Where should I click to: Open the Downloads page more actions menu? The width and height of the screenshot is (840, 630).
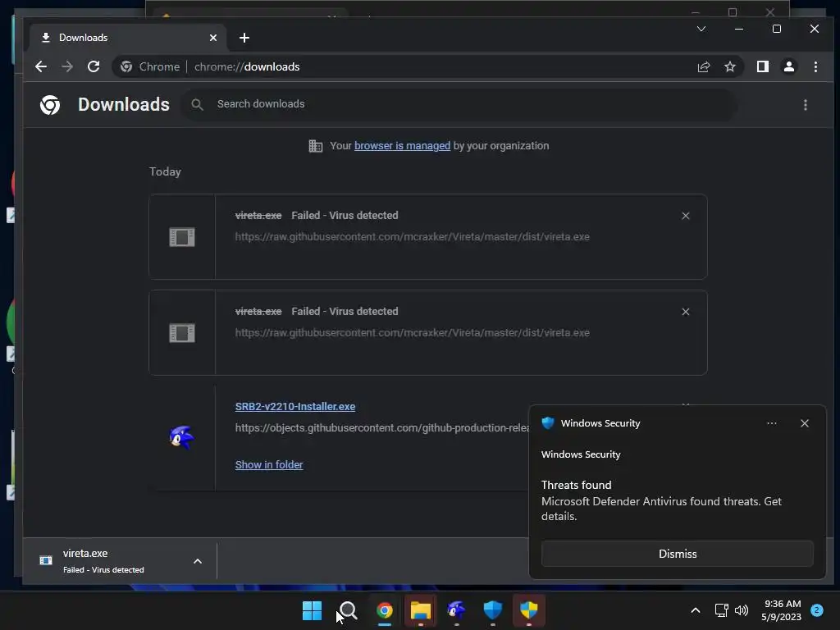point(806,104)
